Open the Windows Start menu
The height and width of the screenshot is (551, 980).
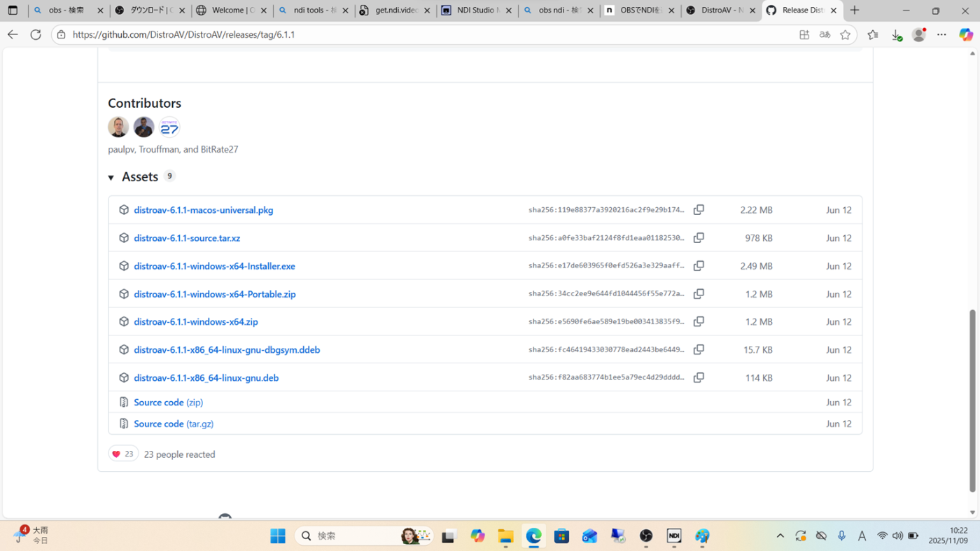(278, 536)
